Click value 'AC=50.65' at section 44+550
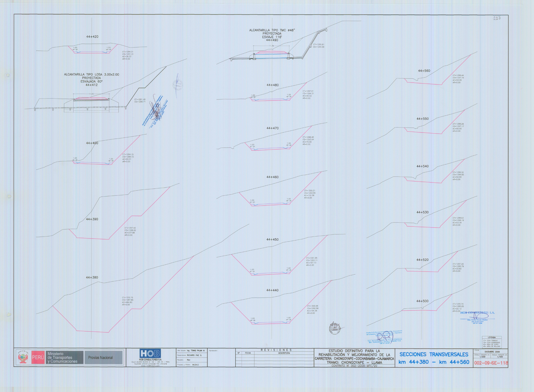 [x=457, y=129]
